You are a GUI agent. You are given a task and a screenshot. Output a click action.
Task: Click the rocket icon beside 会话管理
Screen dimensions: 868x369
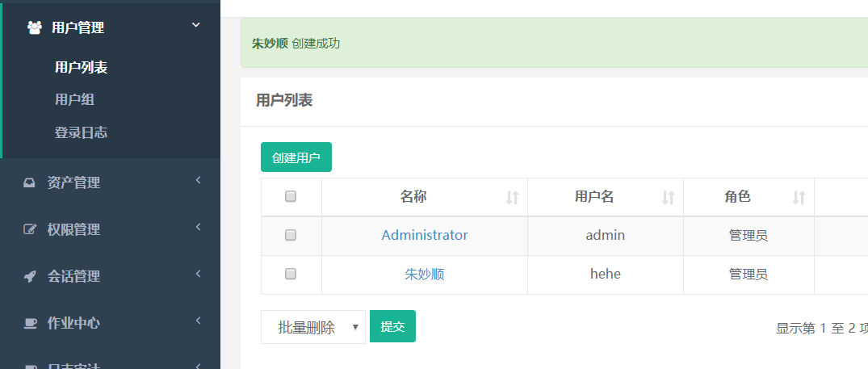click(30, 276)
